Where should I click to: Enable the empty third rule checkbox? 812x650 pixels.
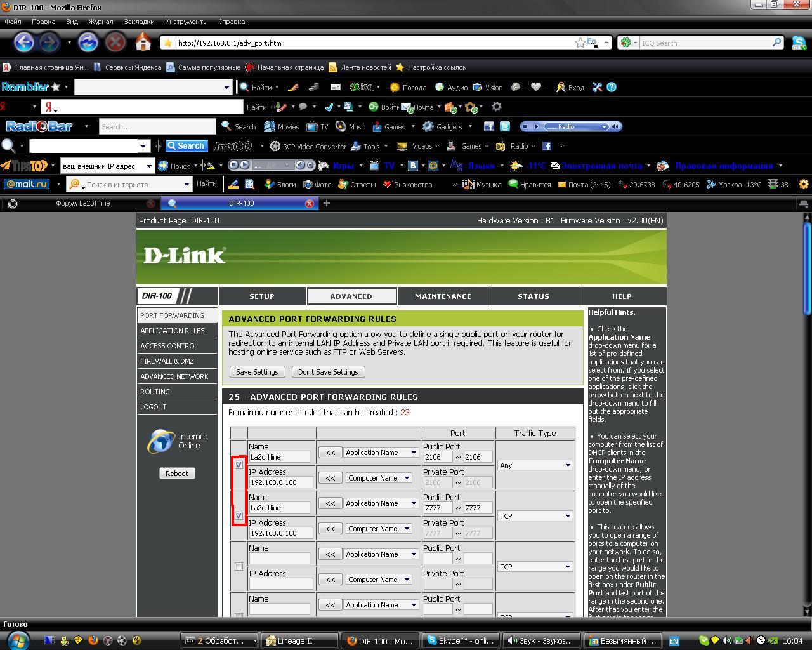click(x=239, y=566)
